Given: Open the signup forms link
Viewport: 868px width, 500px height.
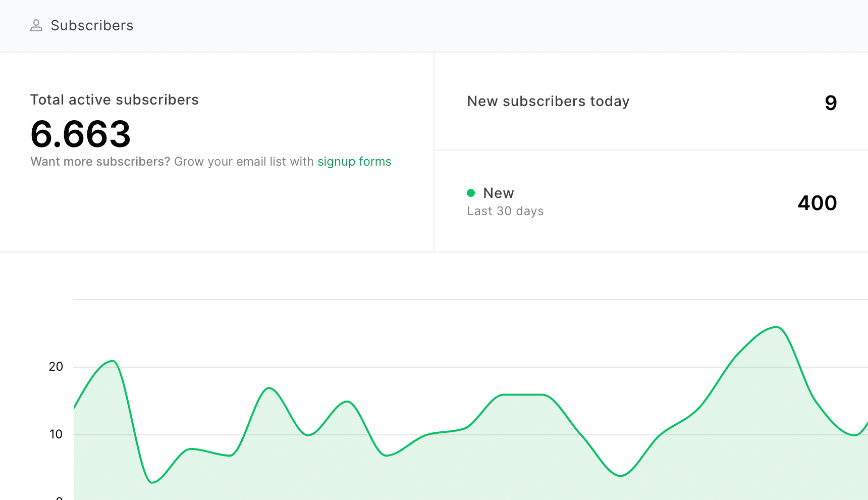Looking at the screenshot, I should [x=354, y=162].
